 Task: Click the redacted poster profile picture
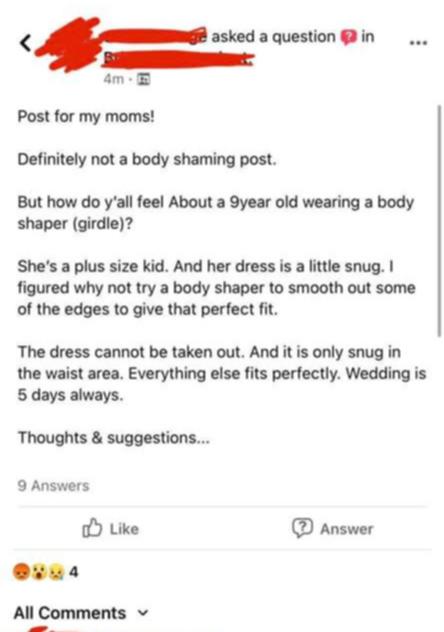point(68,44)
